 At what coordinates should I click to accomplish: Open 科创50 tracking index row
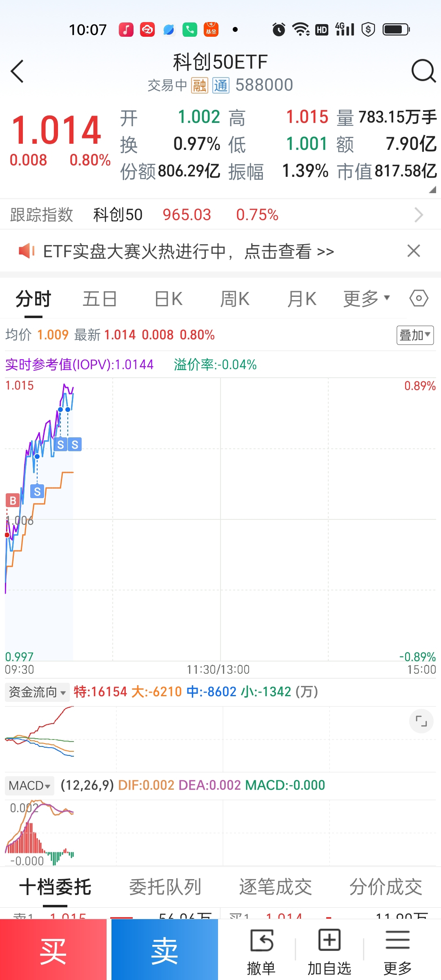coord(220,214)
